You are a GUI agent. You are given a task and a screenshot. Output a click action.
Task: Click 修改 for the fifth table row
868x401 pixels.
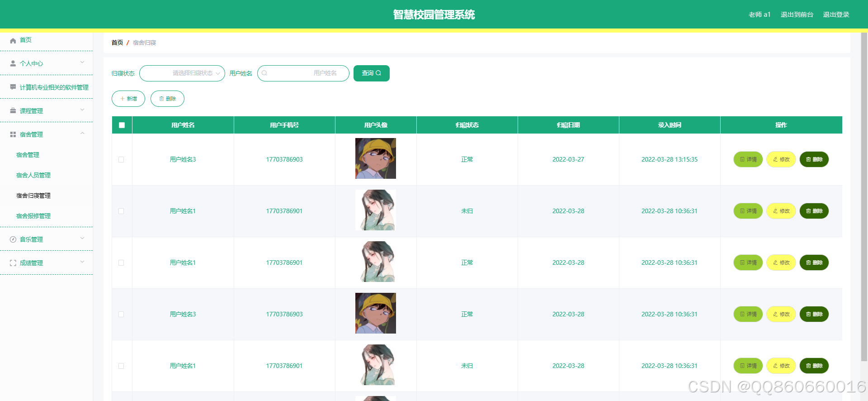781,366
